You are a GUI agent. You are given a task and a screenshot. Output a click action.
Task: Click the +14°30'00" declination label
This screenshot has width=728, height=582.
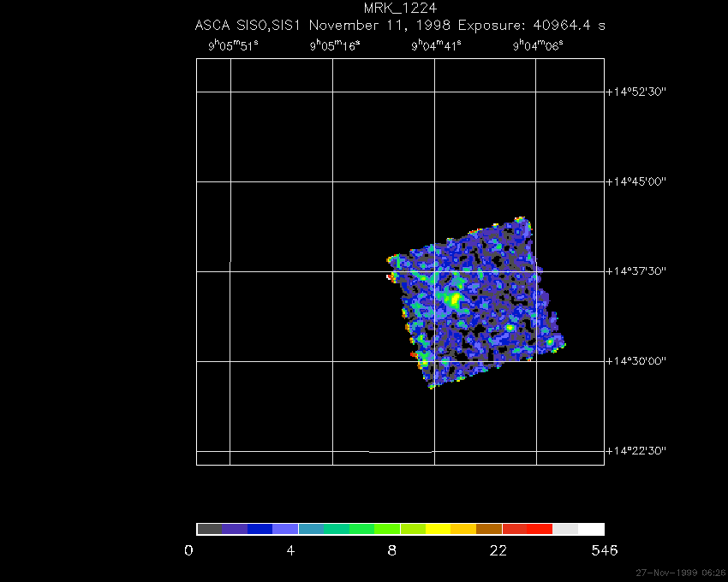click(636, 360)
